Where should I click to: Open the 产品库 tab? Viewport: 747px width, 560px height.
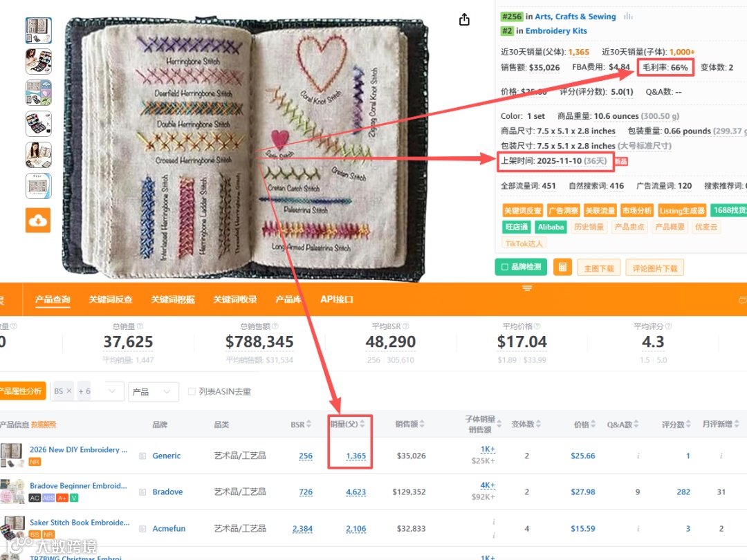point(288,299)
